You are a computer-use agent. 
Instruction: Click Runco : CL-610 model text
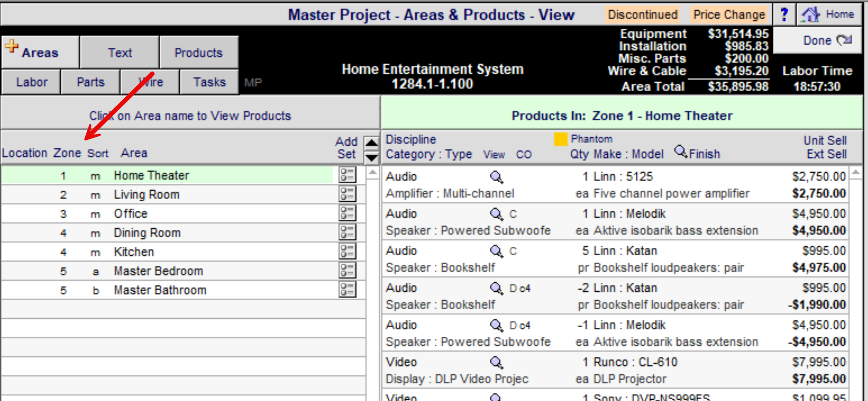[x=635, y=362]
